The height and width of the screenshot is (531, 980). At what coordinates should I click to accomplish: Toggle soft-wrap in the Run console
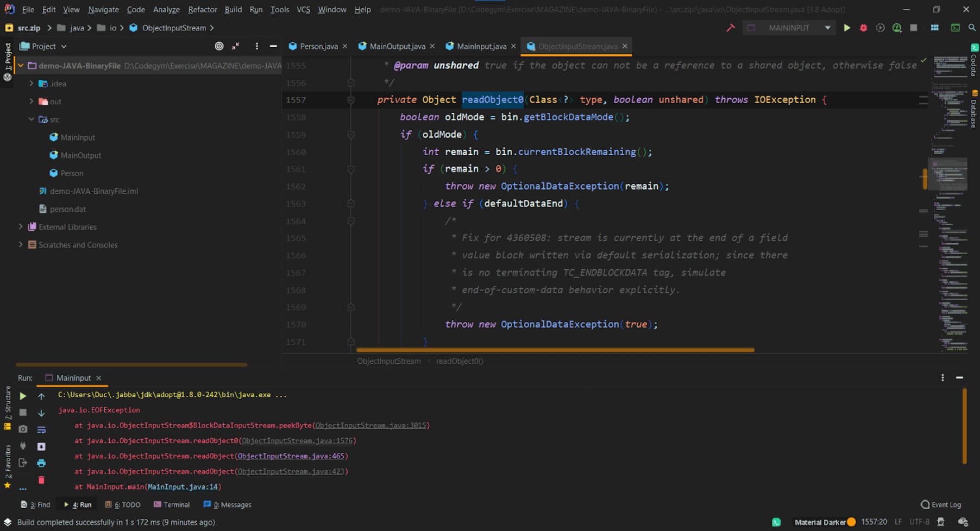(x=41, y=429)
